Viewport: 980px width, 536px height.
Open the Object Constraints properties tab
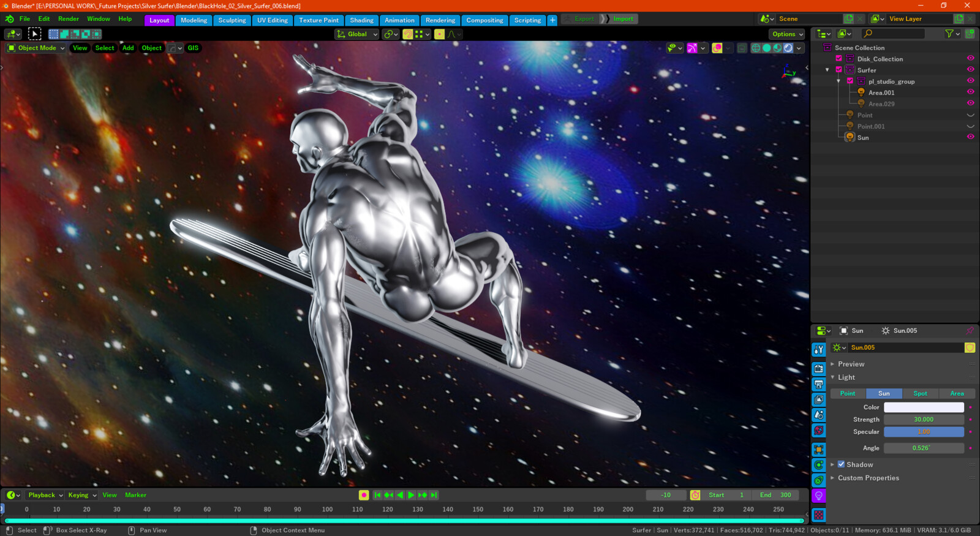(819, 480)
